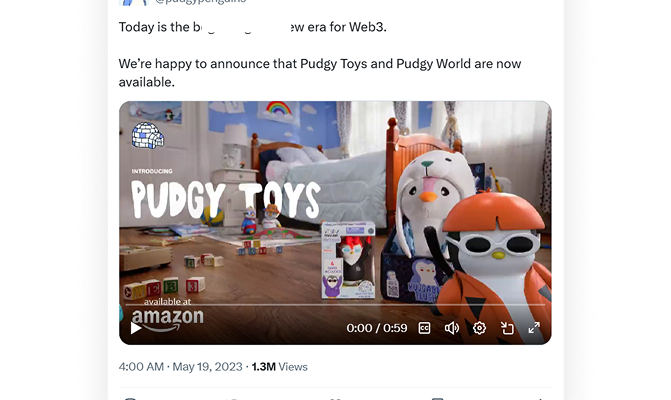The width and height of the screenshot is (671, 400).
Task: Open the 4:00 AM timestamp link
Action: pyautogui.click(x=141, y=367)
